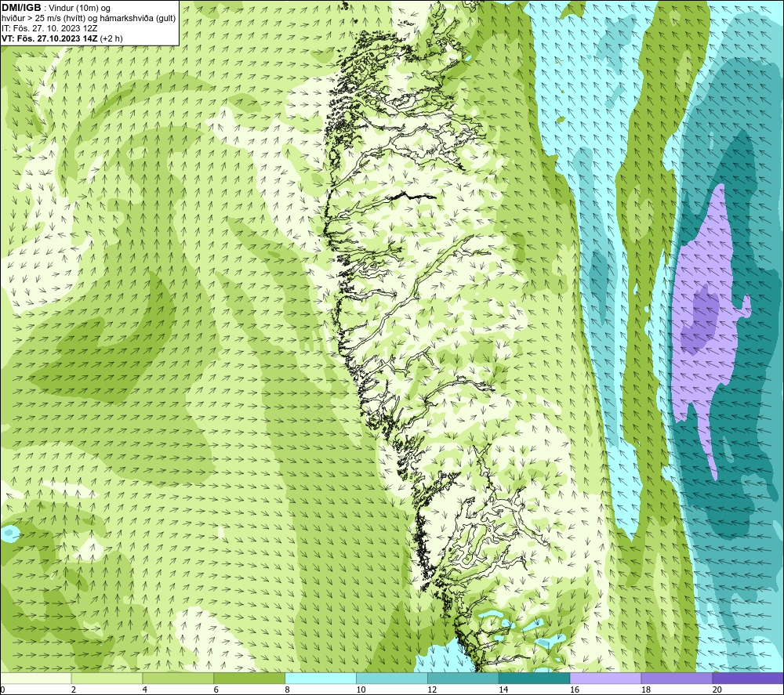Click the '4' scale label
The image size is (784, 695).
click(144, 690)
